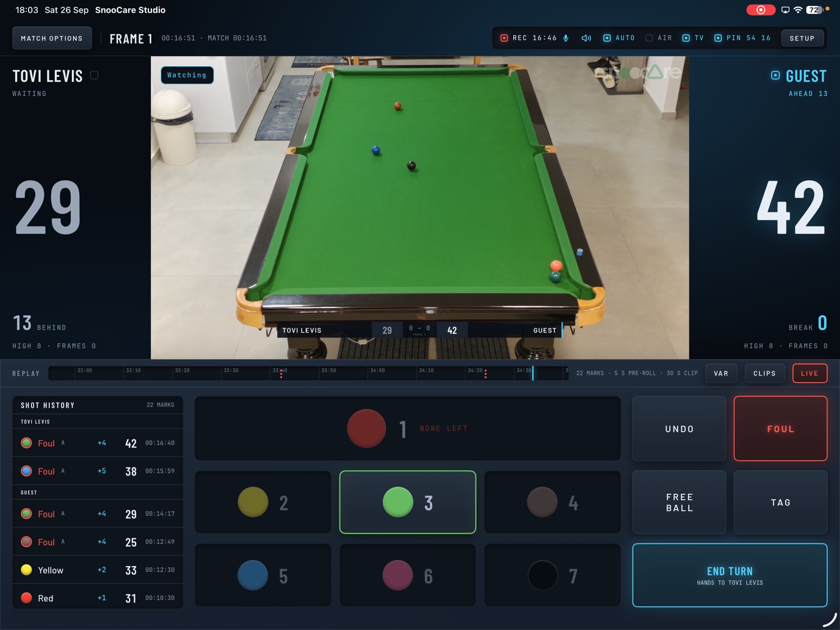Image resolution: width=840 pixels, height=630 pixels.
Task: Pot the pink ball worth 6
Action: click(x=408, y=576)
